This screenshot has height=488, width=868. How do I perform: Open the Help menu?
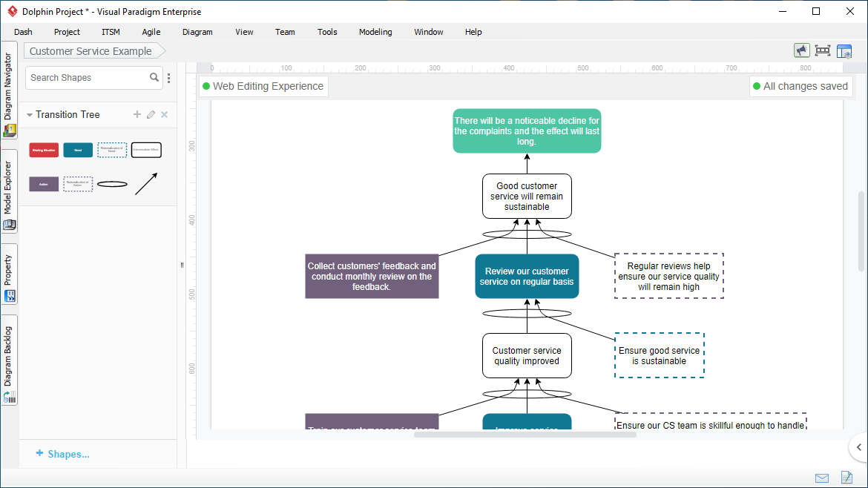click(x=473, y=32)
